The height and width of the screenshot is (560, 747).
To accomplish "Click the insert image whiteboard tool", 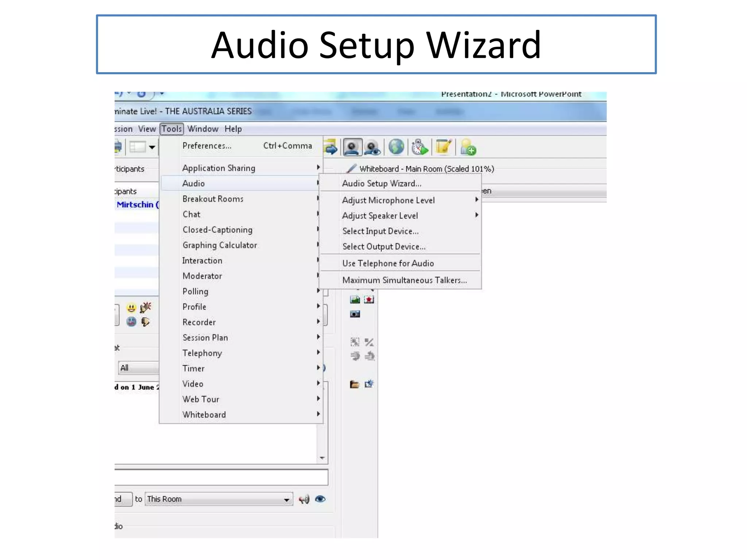I will pos(355,300).
